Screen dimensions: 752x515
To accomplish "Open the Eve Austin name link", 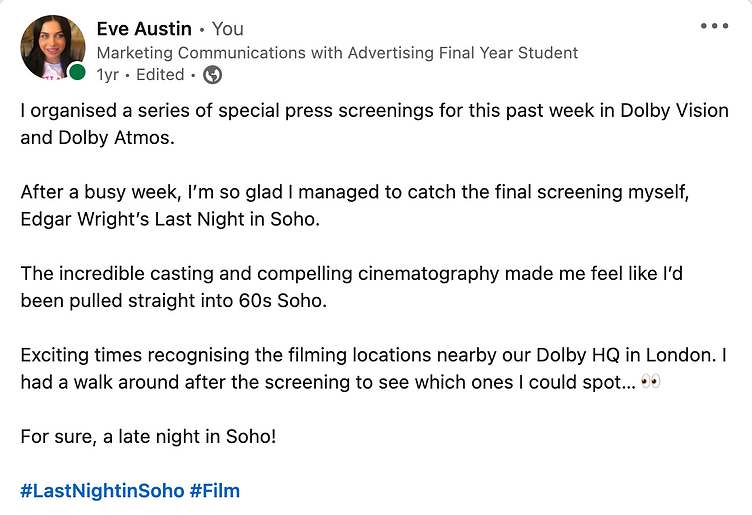I will 144,29.
